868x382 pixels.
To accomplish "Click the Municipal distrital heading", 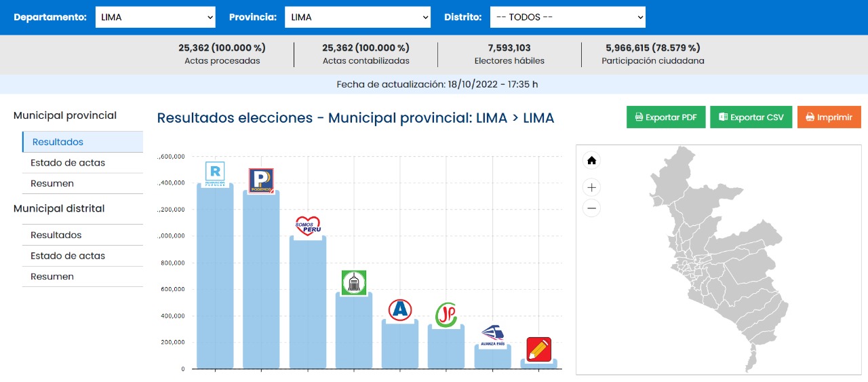I will point(59,208).
